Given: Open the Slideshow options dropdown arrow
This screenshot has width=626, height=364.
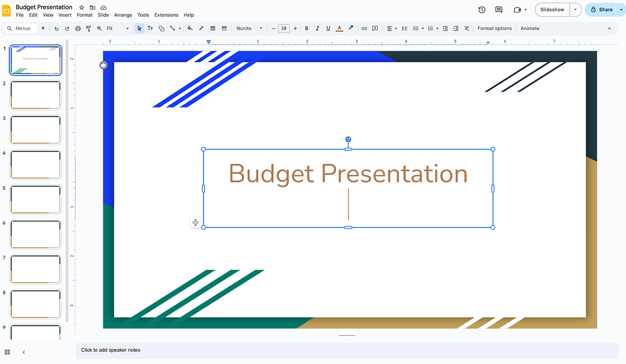Looking at the screenshot, I should click(x=576, y=10).
